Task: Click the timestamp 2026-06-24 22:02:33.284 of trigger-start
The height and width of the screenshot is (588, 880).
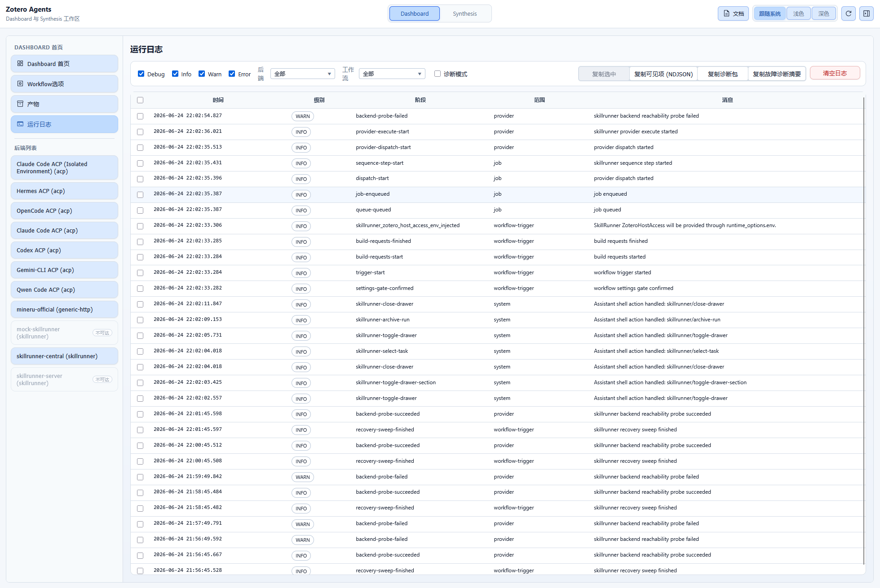Action: click(x=187, y=272)
